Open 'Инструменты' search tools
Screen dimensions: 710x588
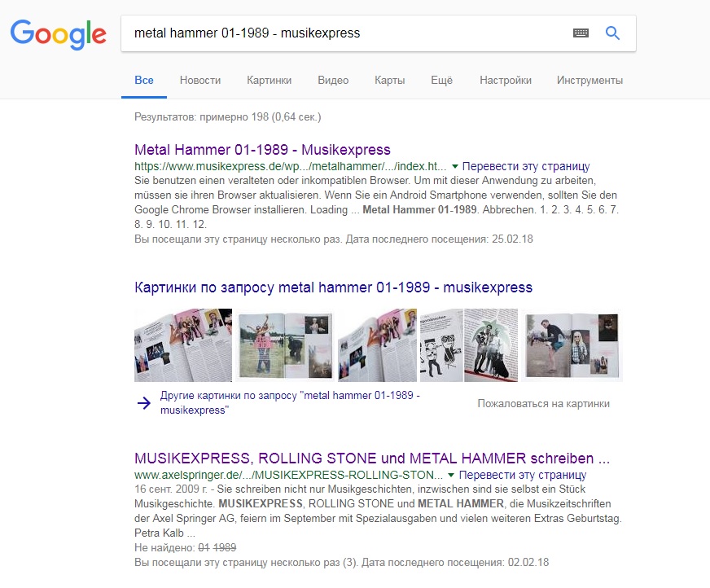click(590, 80)
